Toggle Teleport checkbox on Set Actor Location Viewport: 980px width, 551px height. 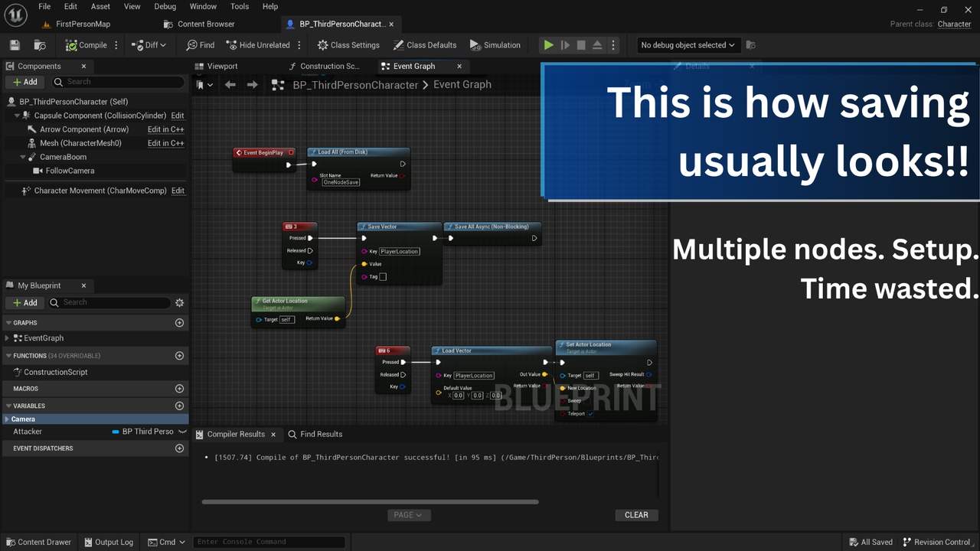click(590, 414)
